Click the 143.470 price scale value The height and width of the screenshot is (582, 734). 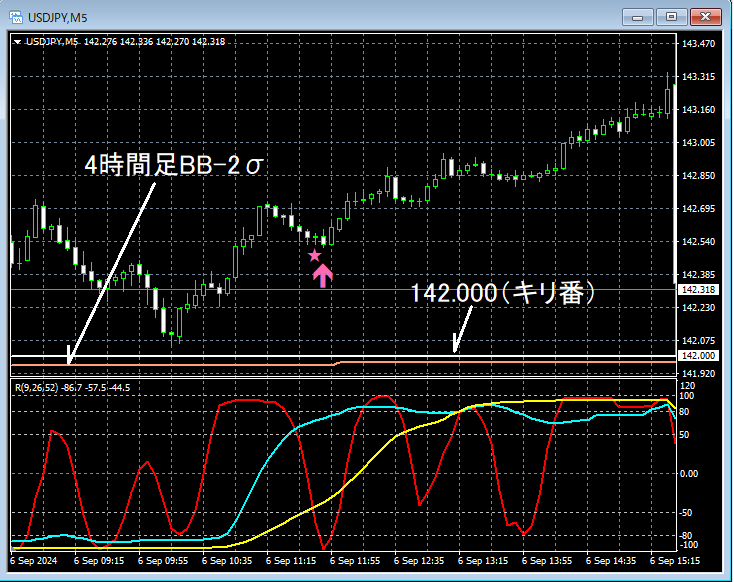pyautogui.click(x=698, y=44)
